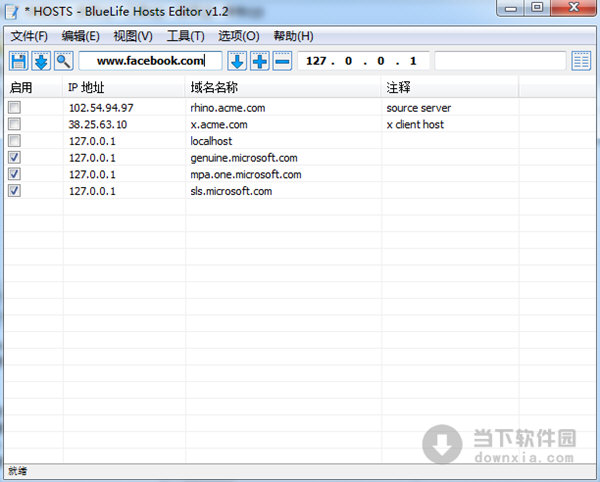
Task: Close the Hosts Editor window
Action: point(573,7)
